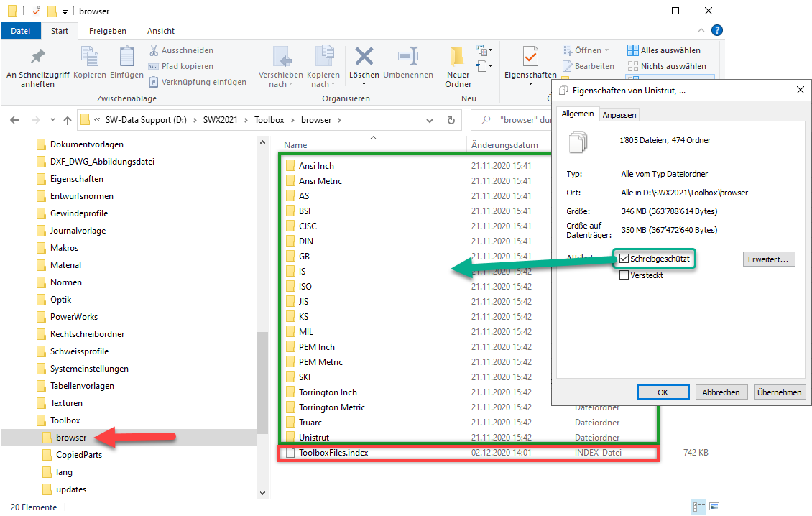This screenshot has height=516, width=812.
Task: Pin folder with An Schnellzugriff anheften
Action: (37, 59)
